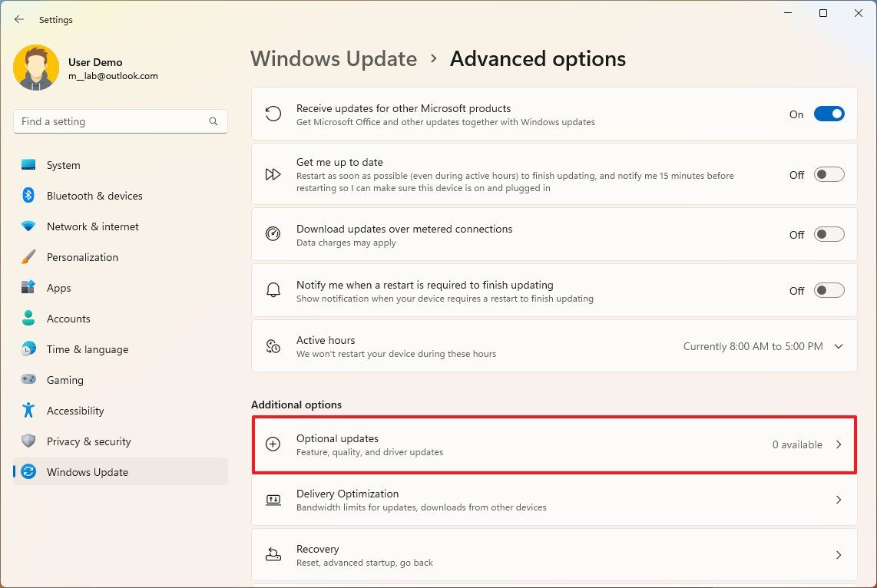The width and height of the screenshot is (877, 588).
Task: Click the notification bell icon for restart updates
Action: [x=273, y=290]
